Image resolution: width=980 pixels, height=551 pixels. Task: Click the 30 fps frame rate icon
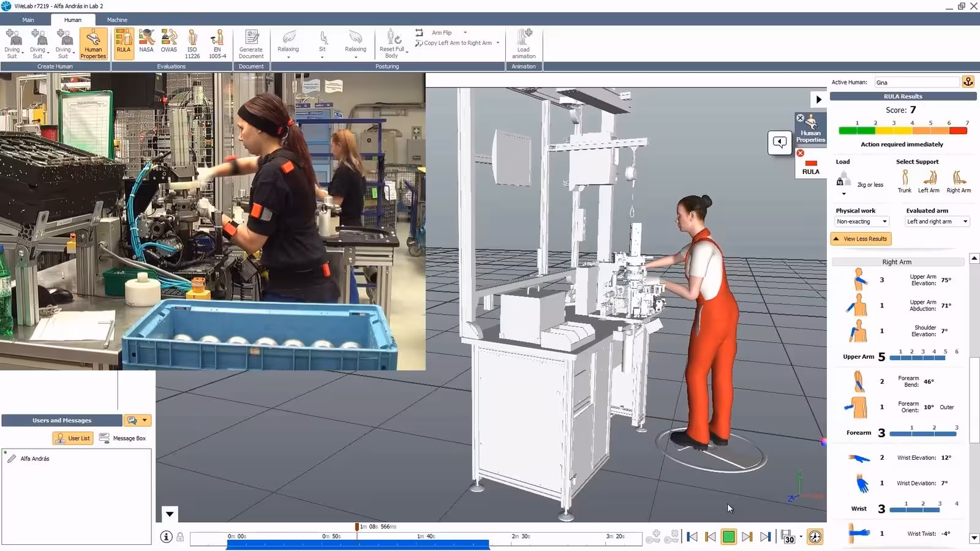(x=788, y=537)
